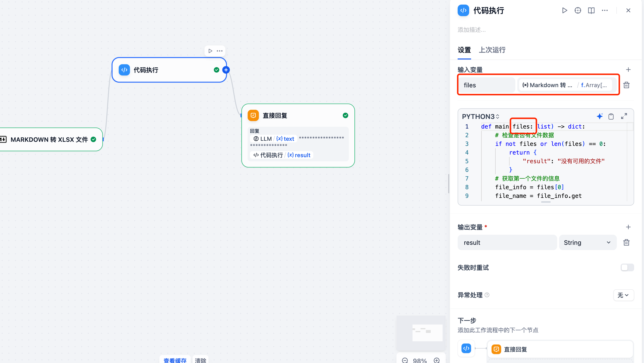The width and height of the screenshot is (644, 363).
Task: Remove the result output variable
Action: [626, 242]
